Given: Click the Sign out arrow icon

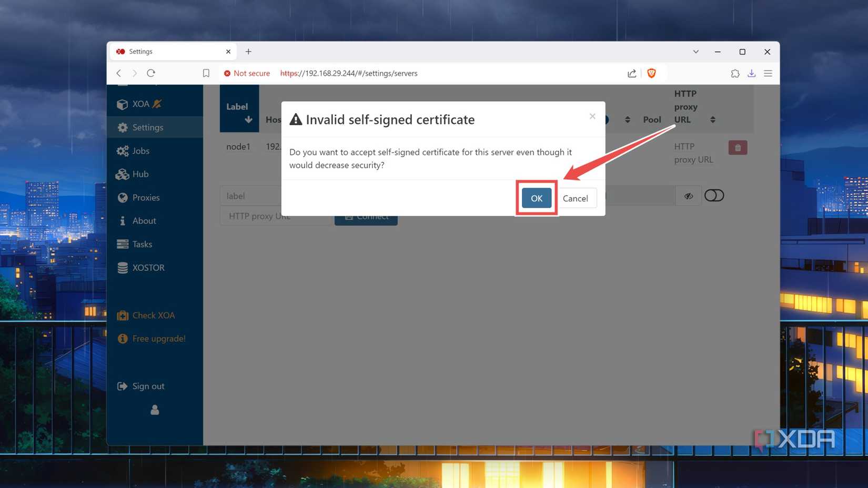Looking at the screenshot, I should [x=122, y=386].
